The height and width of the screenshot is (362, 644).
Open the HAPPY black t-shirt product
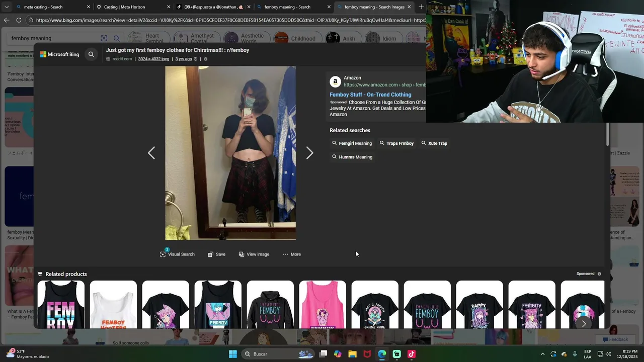(x=479, y=305)
